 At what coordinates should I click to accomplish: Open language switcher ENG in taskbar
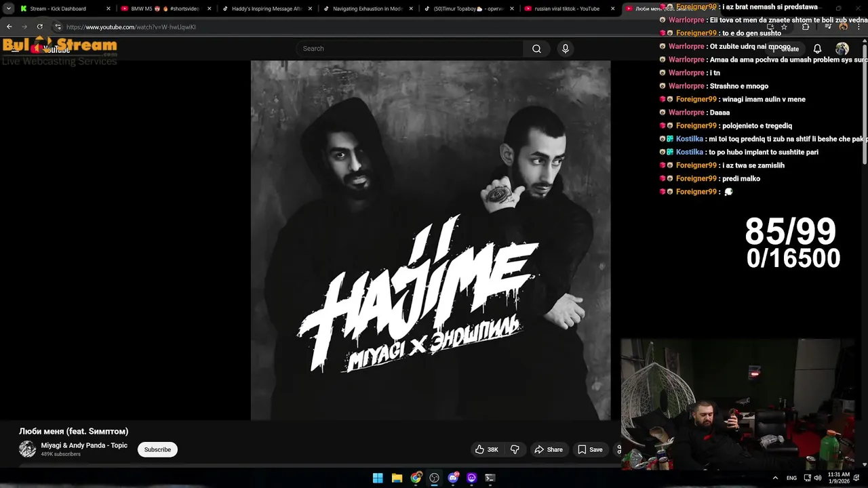pos(791,478)
